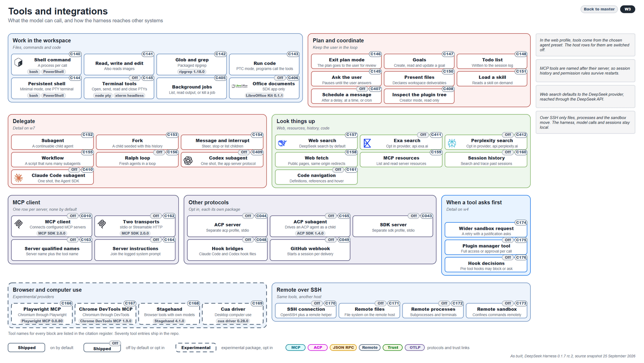Image resolution: width=644 pixels, height=363 pixels.
Task: Click the Experimental legend box
Action: pyautogui.click(x=196, y=348)
